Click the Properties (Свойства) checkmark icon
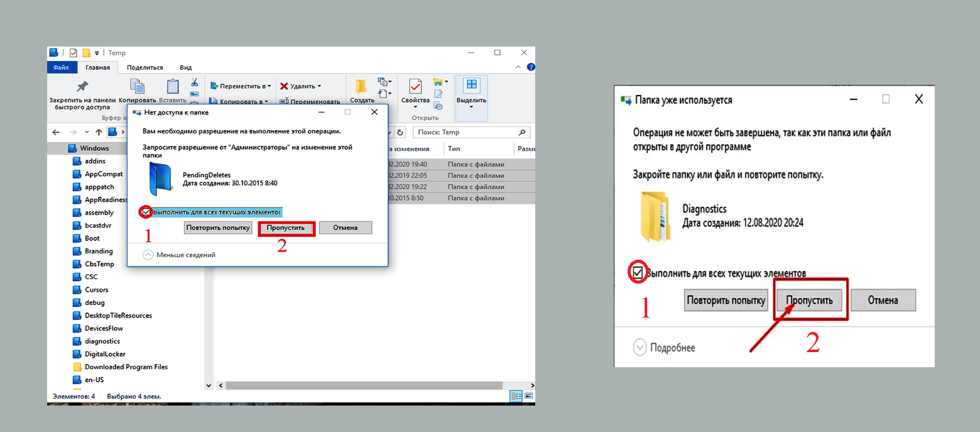The height and width of the screenshot is (432, 980). tap(415, 87)
